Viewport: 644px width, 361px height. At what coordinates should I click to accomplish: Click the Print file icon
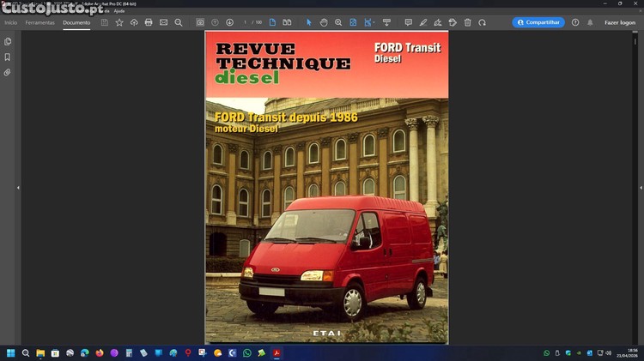pos(149,22)
